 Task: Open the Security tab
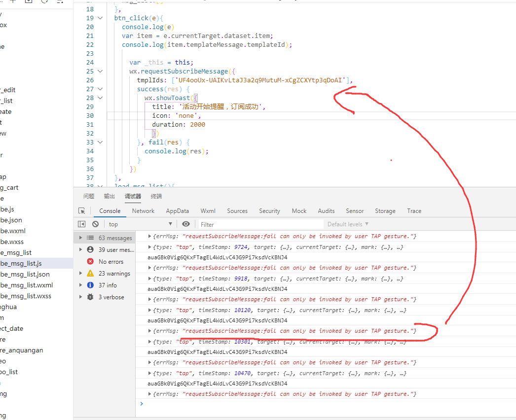pyautogui.click(x=269, y=211)
